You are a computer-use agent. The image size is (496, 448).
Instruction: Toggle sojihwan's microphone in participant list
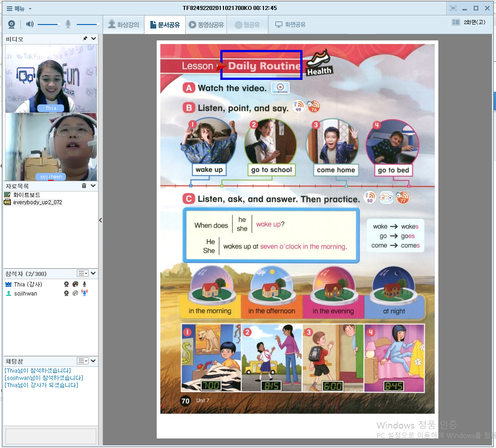coord(84,293)
